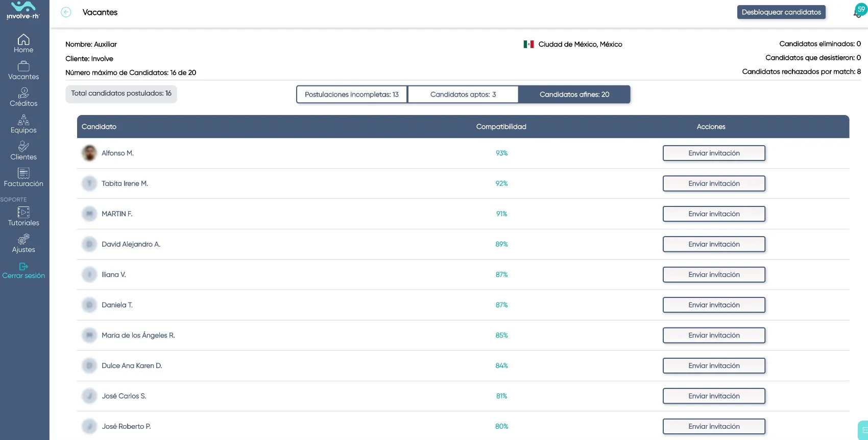
Task: Open notifications bell with badge 59
Action: [859, 11]
